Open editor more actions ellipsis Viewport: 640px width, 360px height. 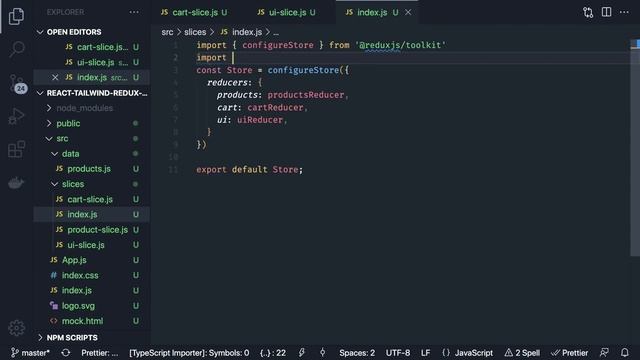[624, 12]
